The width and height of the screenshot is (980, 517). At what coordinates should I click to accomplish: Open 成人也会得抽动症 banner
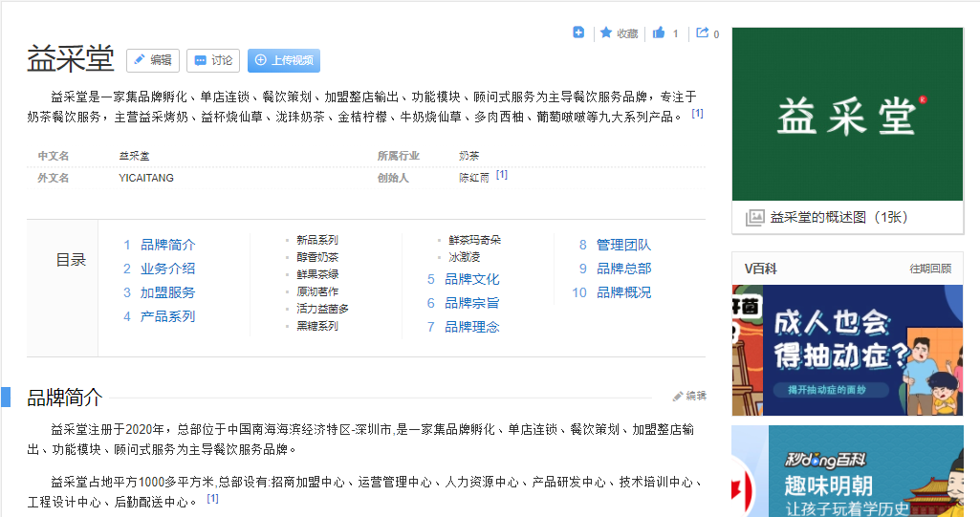coord(847,351)
